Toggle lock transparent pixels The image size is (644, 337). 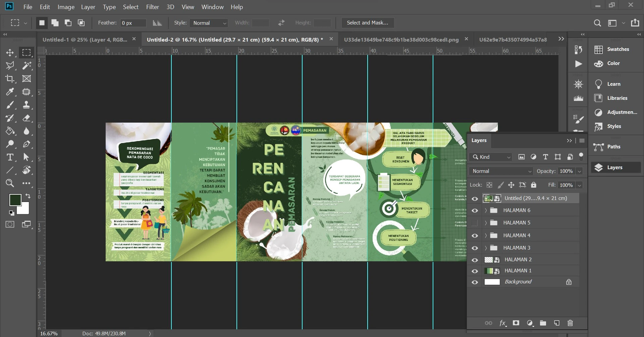pyautogui.click(x=489, y=185)
